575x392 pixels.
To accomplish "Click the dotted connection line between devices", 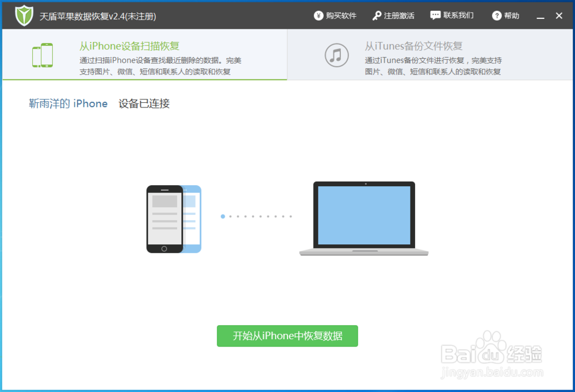I will coord(257,217).
